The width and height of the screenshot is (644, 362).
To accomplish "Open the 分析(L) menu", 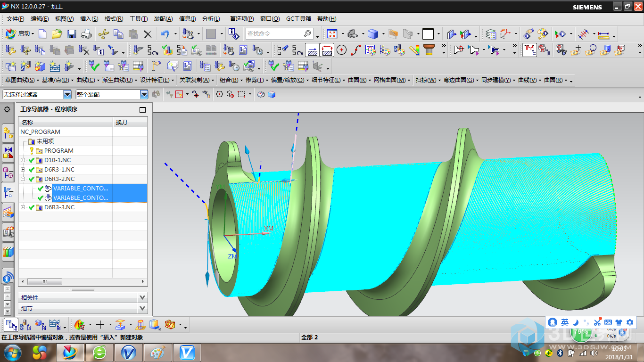I will pos(211,19).
